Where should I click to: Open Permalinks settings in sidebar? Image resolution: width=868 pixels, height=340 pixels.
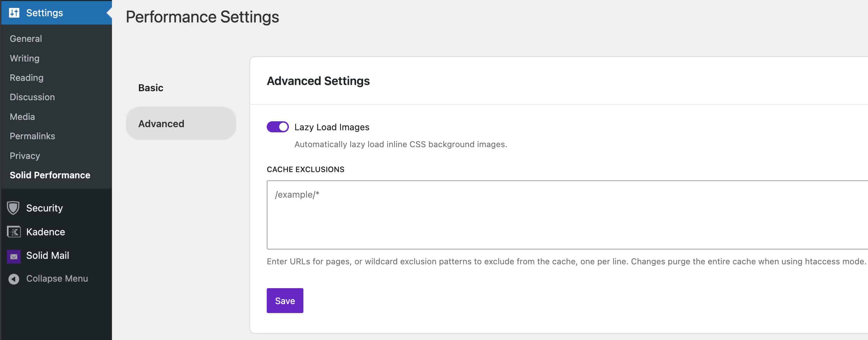tap(32, 136)
